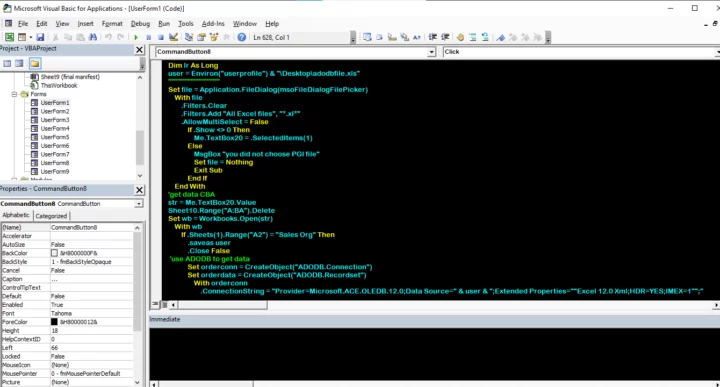Switch to Procedure View at code window bottom
Image resolution: width=720 pixels, height=387 pixels.
click(x=155, y=304)
